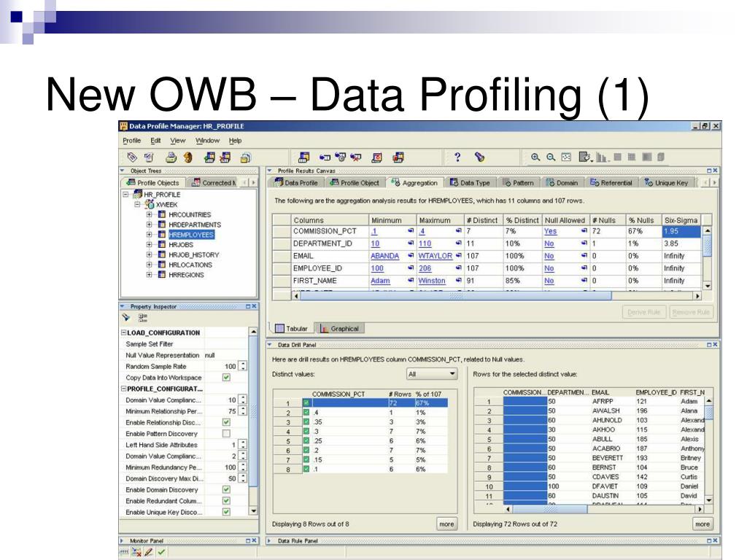The width and height of the screenshot is (747, 560).
Task: Expand the HRDEPARTMENTS tree node
Action: tap(149, 225)
